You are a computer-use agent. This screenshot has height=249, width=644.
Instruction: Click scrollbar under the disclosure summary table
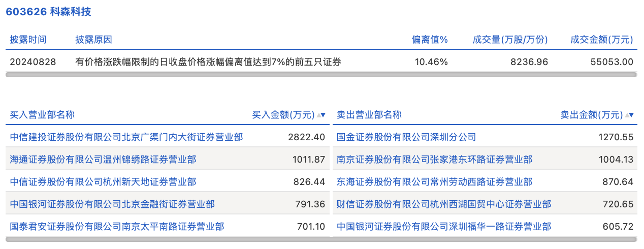click(x=321, y=75)
